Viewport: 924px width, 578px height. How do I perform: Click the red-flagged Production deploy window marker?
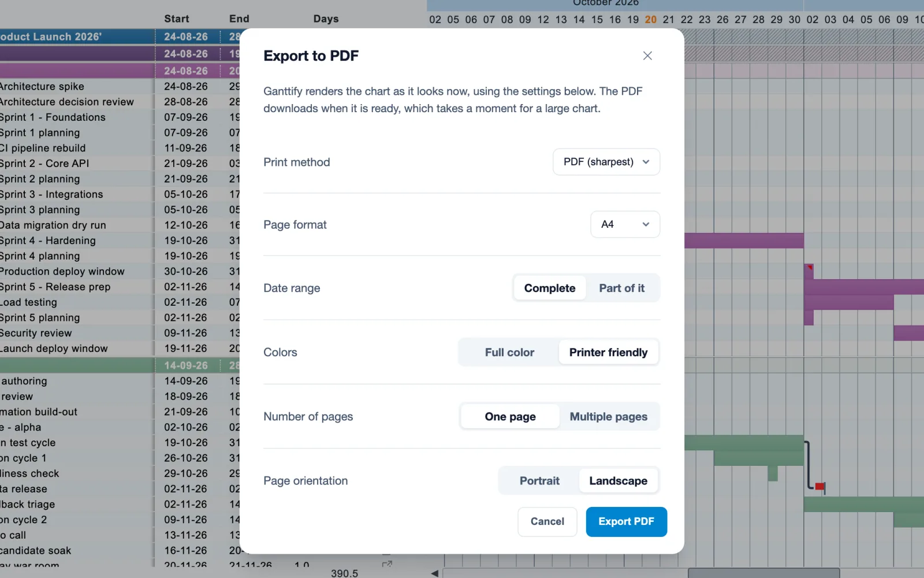click(809, 271)
